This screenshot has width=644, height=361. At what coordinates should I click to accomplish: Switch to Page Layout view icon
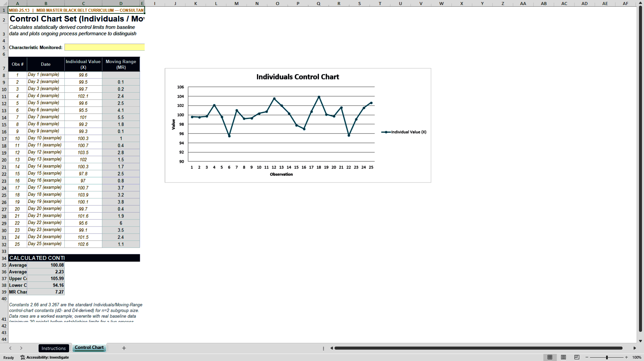pos(563,357)
